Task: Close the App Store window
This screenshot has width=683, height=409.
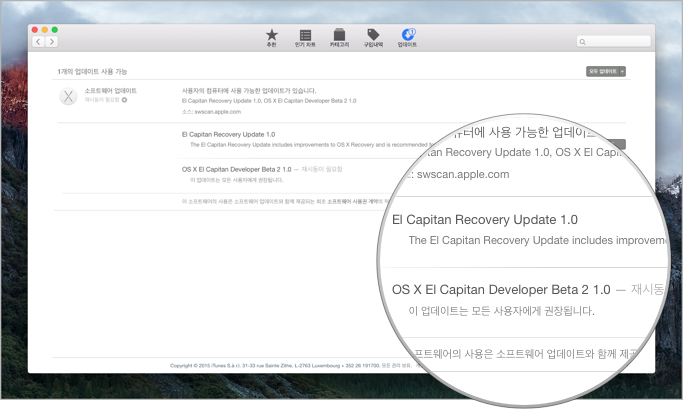Action: point(35,30)
